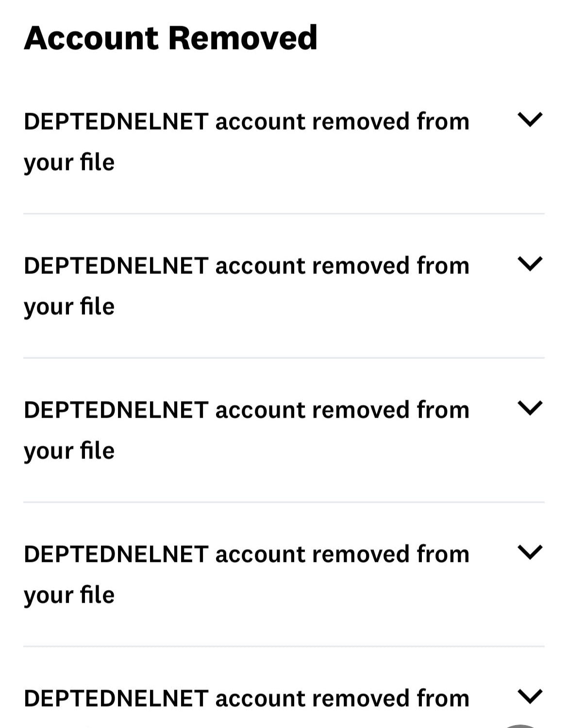Expand the first DEPTEDNELNET entry chevron
The height and width of the screenshot is (728, 568).
530,119
